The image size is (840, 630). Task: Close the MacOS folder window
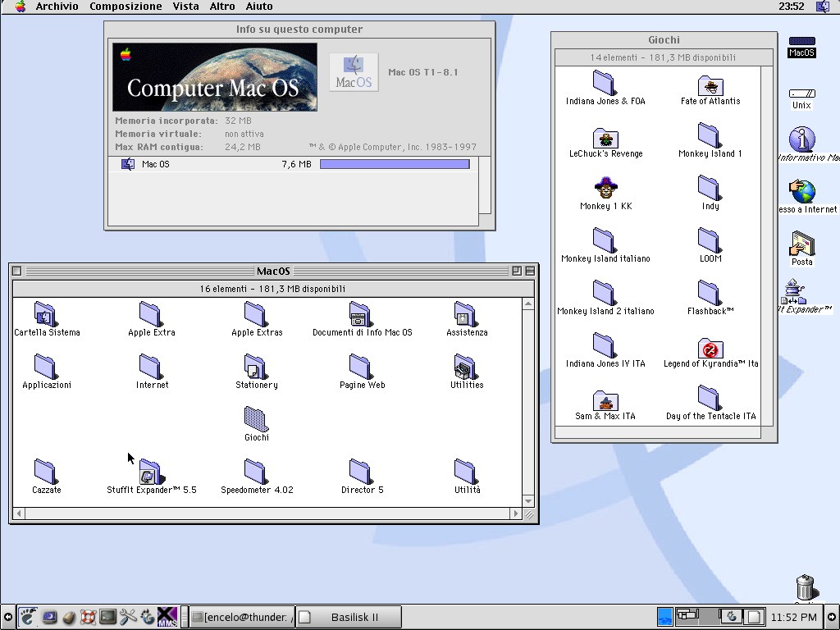coord(16,271)
